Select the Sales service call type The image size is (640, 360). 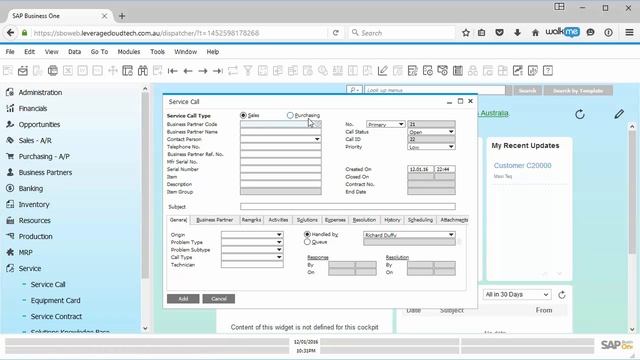pos(243,116)
